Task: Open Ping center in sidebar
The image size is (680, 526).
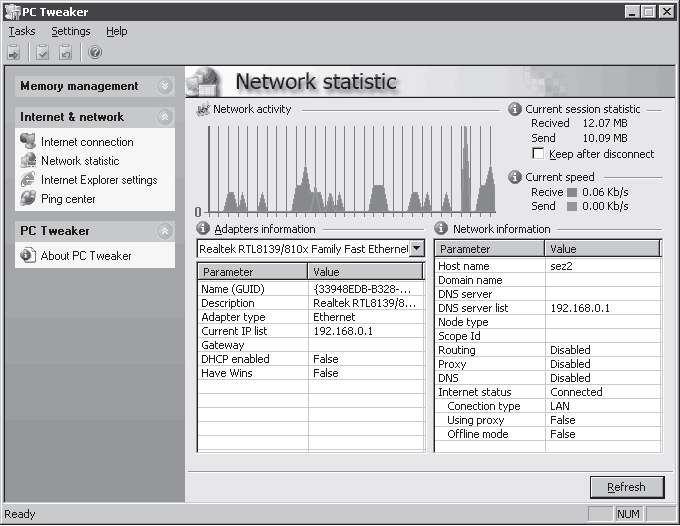Action: tap(68, 199)
